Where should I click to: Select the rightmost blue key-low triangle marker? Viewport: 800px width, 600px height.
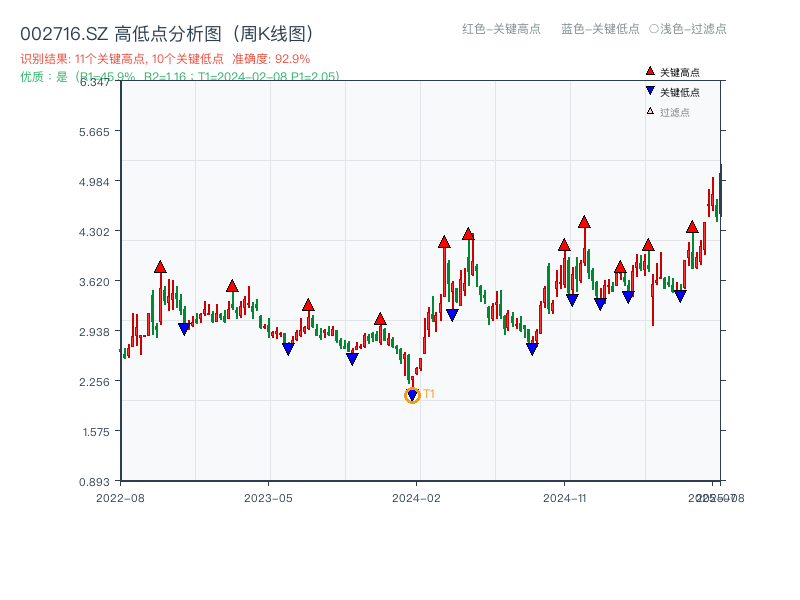(x=680, y=296)
